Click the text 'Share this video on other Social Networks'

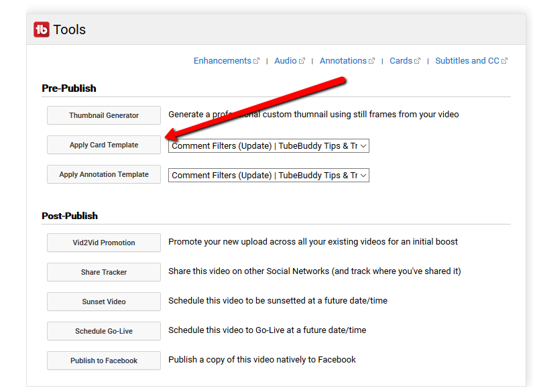249,271
